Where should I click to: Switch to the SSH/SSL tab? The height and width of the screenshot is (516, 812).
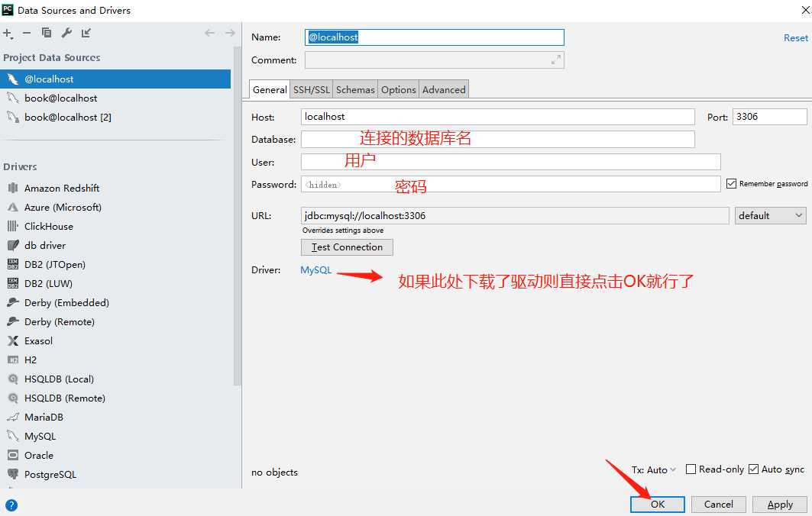coord(312,89)
